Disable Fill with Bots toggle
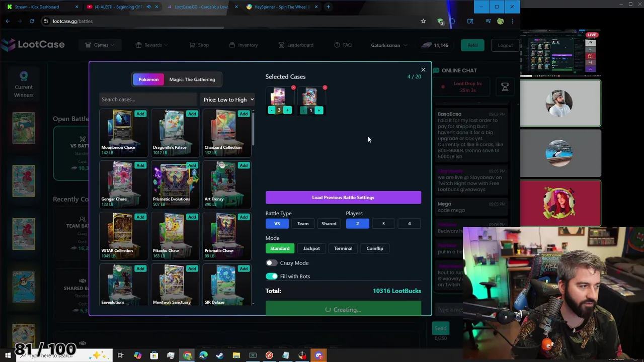 pos(272,276)
